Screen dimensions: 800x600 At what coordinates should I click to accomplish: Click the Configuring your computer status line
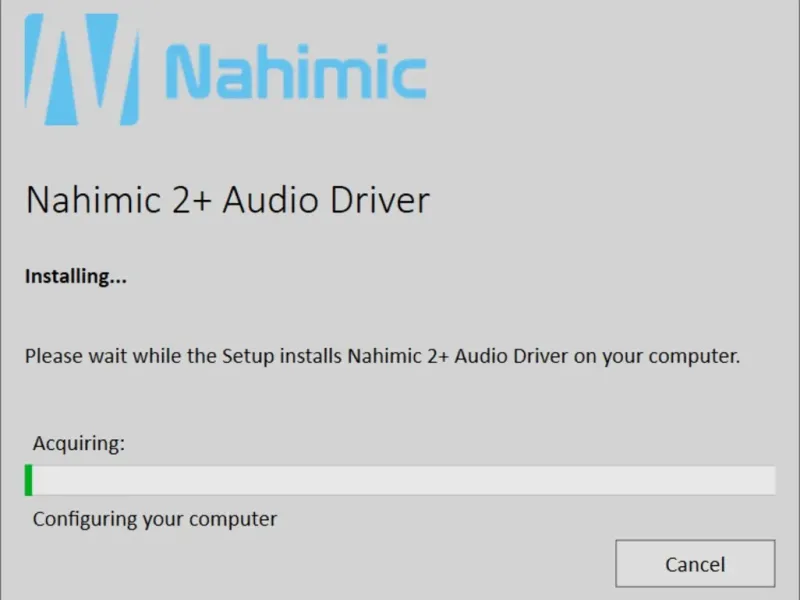tap(154, 519)
